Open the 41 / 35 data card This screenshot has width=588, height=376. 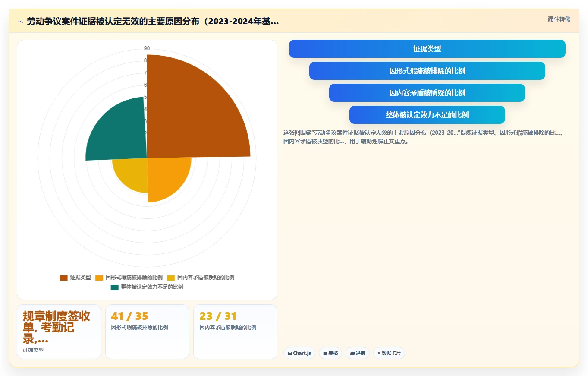tap(147, 332)
